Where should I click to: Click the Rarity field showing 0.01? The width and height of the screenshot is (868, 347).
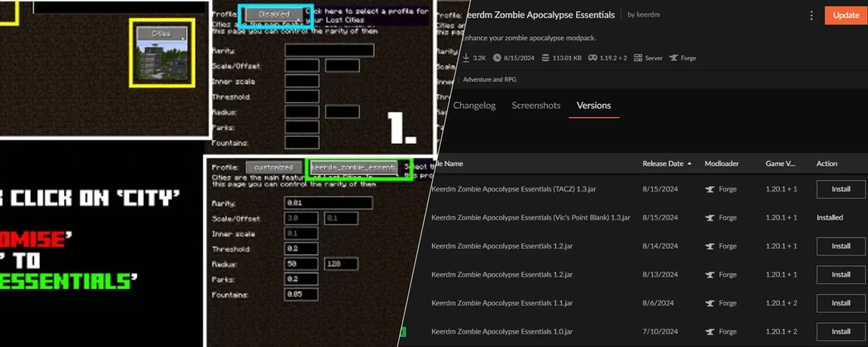[328, 203]
